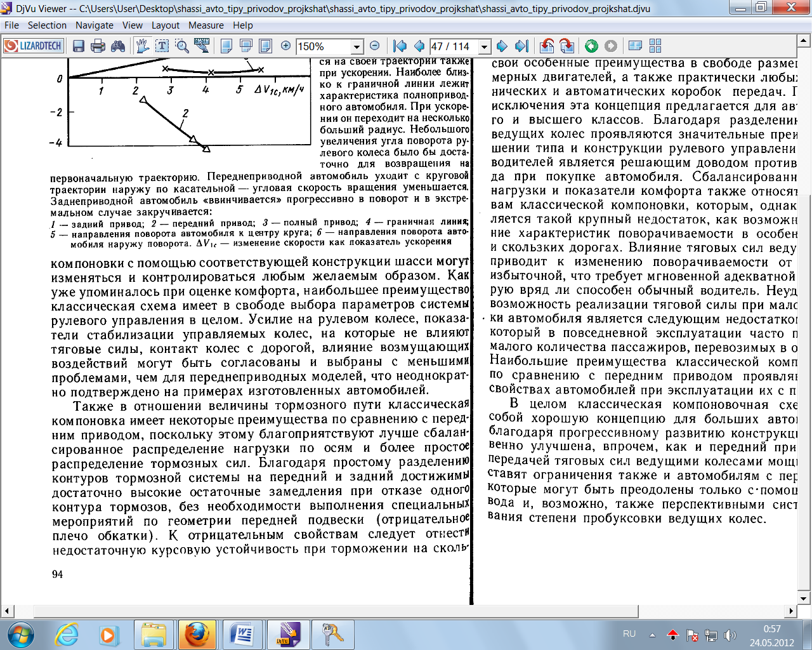Select the Measure ruler tool
The height and width of the screenshot is (650, 812).
[x=202, y=46]
